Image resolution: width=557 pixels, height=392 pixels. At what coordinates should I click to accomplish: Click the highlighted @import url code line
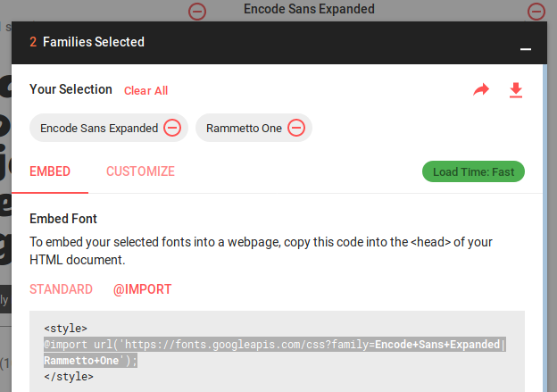(x=275, y=345)
